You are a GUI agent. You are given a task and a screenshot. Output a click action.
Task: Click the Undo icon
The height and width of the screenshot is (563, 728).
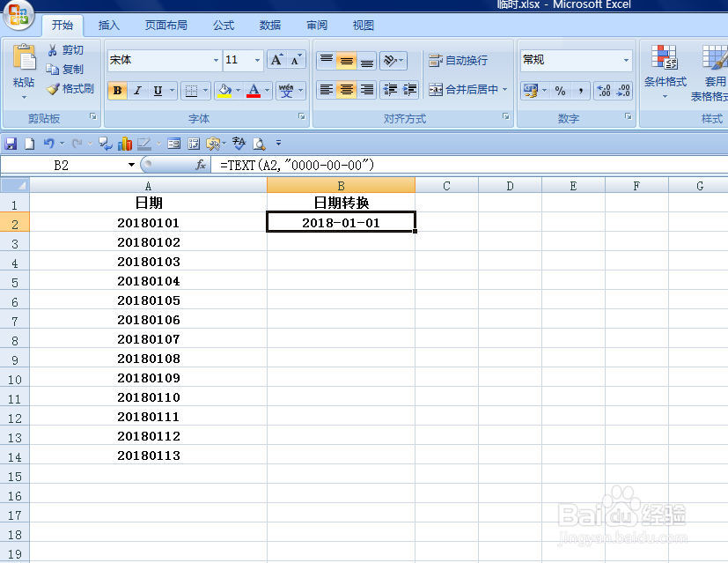tap(49, 143)
